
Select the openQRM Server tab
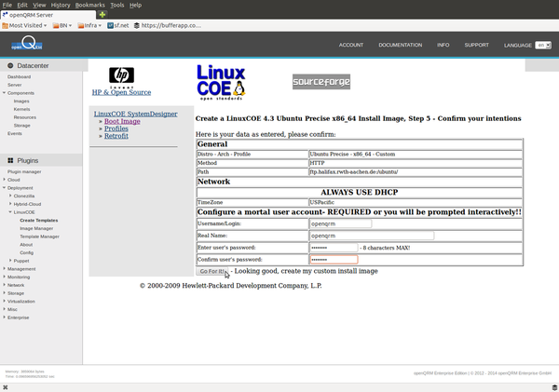click(48, 15)
